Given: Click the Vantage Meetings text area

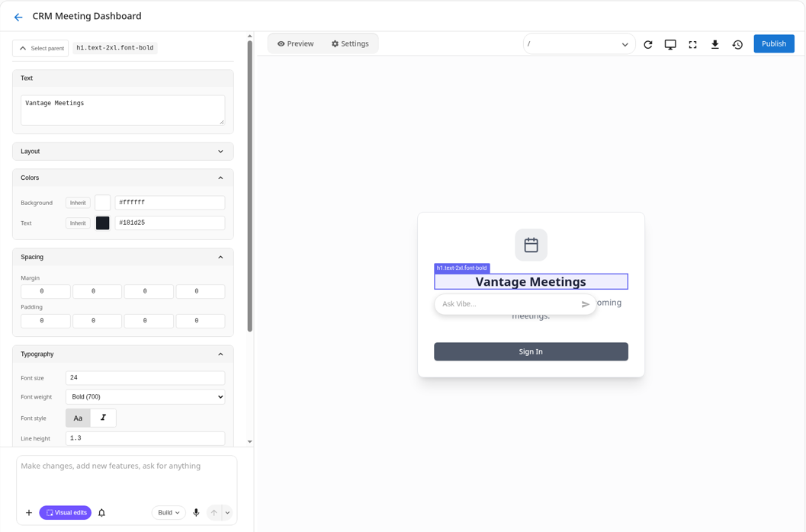Looking at the screenshot, I should coord(123,110).
